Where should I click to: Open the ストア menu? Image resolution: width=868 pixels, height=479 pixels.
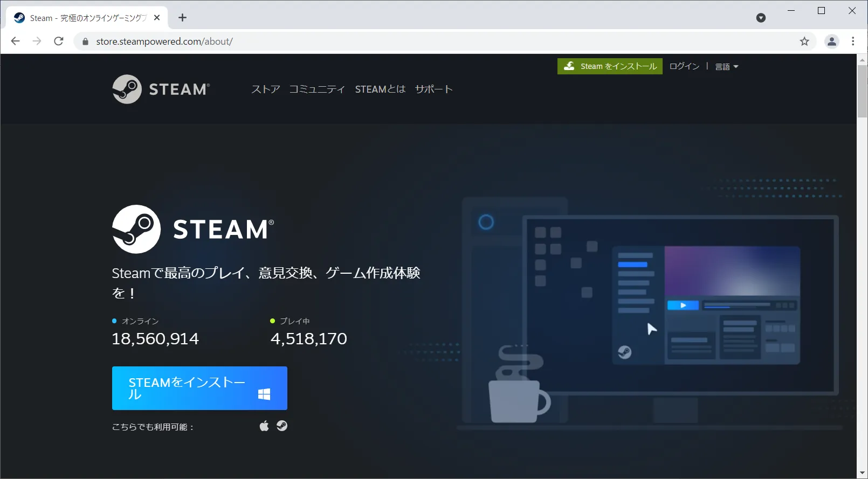tap(265, 89)
